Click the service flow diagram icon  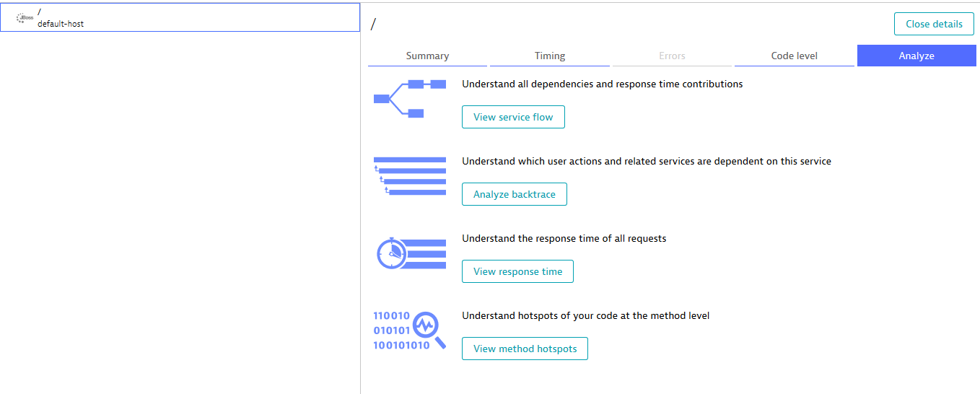pos(409,99)
